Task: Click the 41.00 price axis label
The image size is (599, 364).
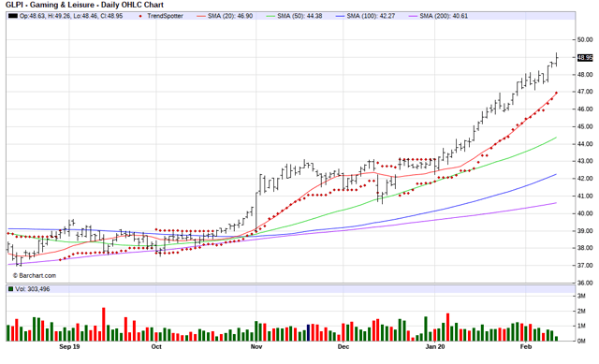Action: pyautogui.click(x=585, y=196)
